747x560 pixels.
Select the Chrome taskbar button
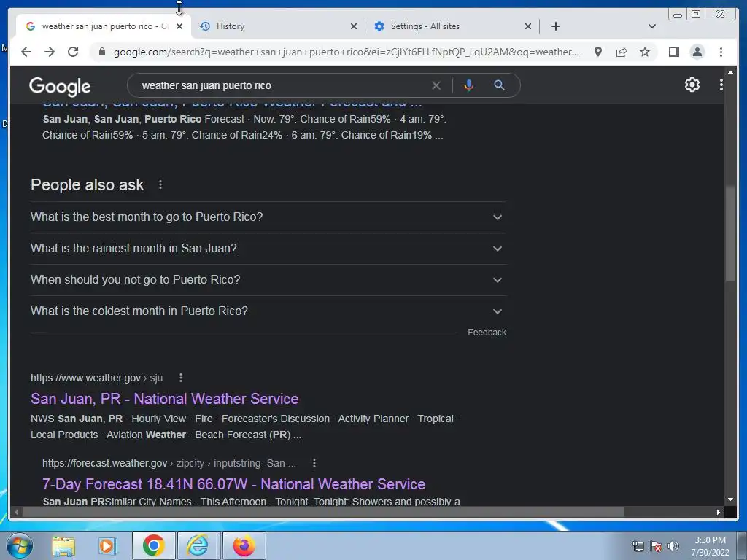[153, 545]
